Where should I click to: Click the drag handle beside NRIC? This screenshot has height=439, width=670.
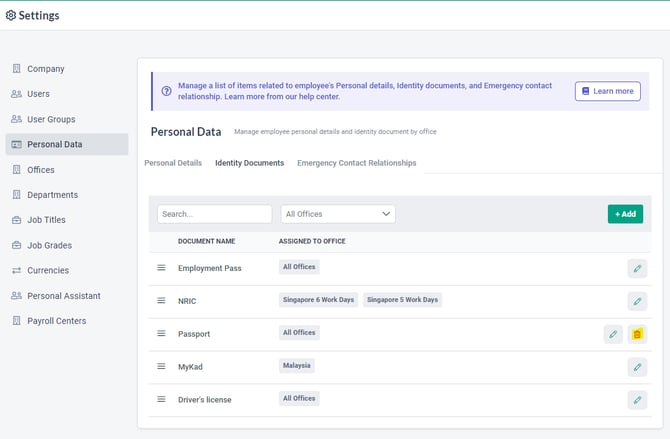[x=161, y=301]
